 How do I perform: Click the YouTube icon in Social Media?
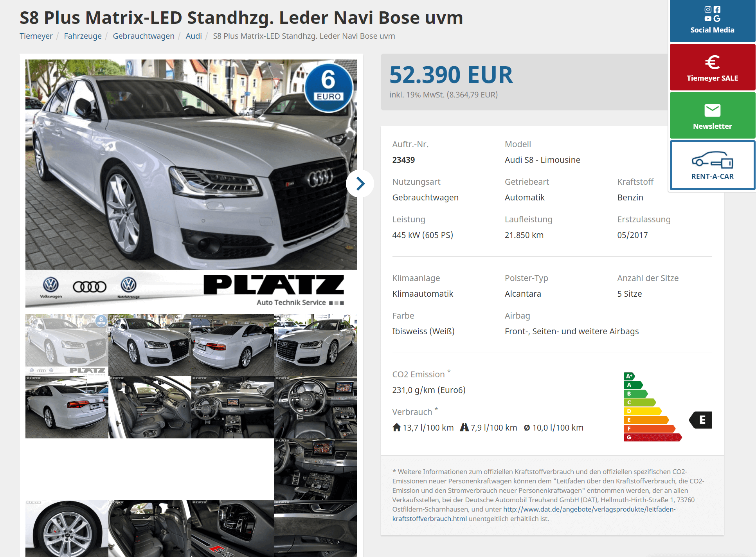click(708, 18)
